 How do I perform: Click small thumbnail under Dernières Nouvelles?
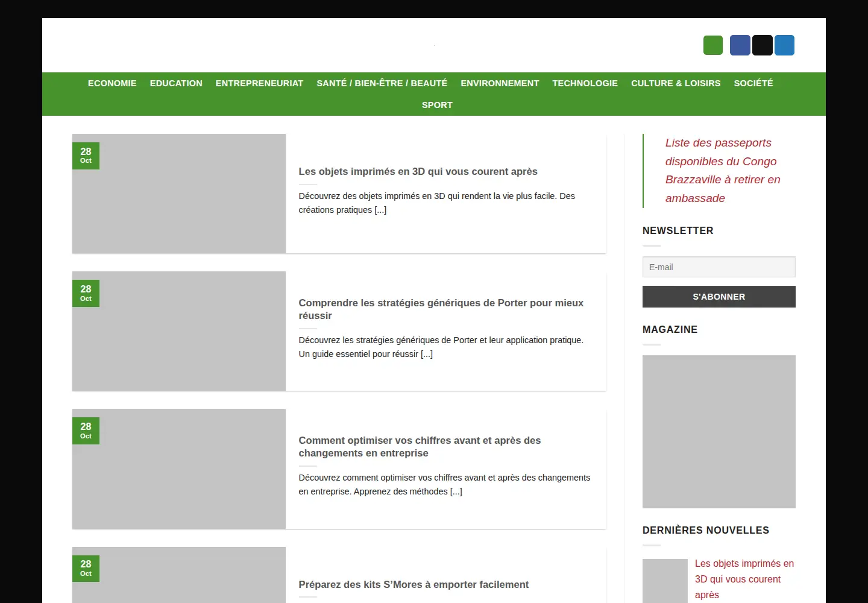tap(665, 581)
